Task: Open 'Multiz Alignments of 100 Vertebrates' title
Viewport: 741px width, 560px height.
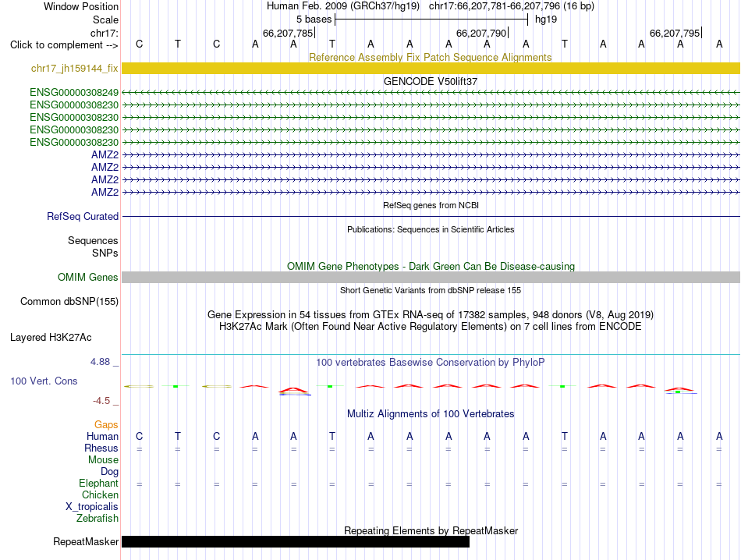Action: (431, 414)
